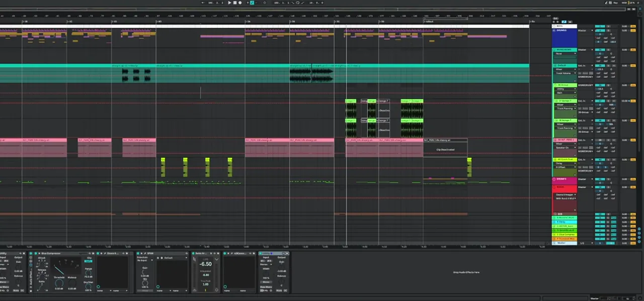Fold the DRUMGG group track
Viewport: 644px width, 301px height.
pyautogui.click(x=554, y=30)
